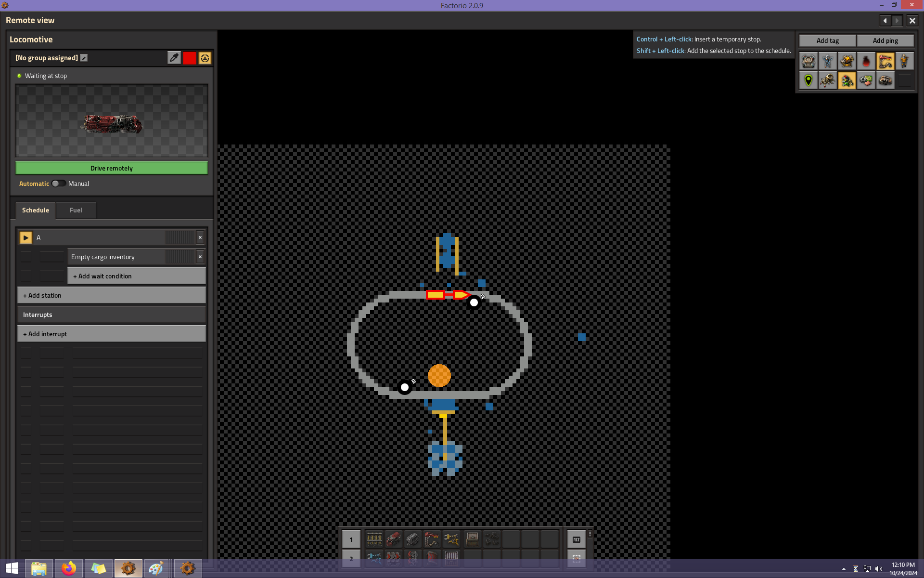
Task: Toggle player names overlay (engineer icon)
Action: (905, 61)
